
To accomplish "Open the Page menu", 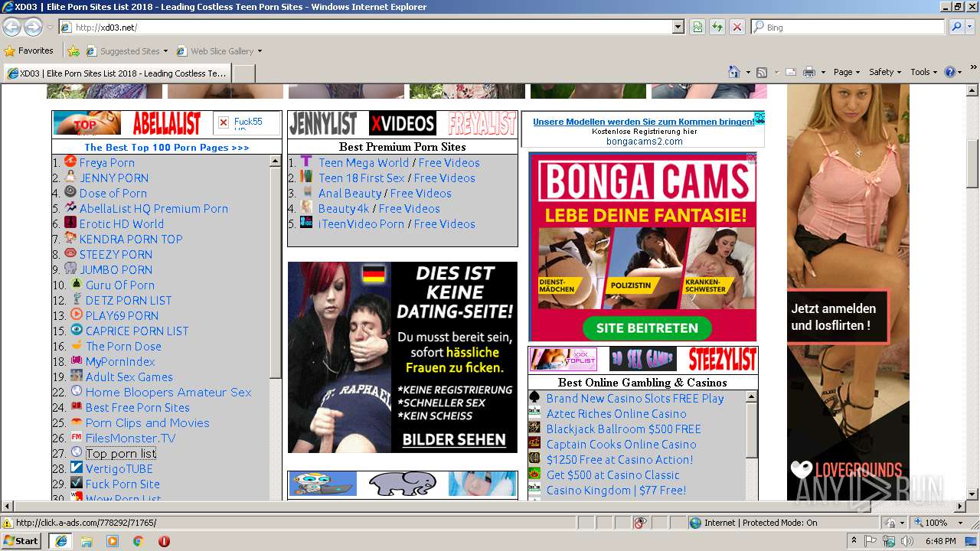I will point(847,72).
